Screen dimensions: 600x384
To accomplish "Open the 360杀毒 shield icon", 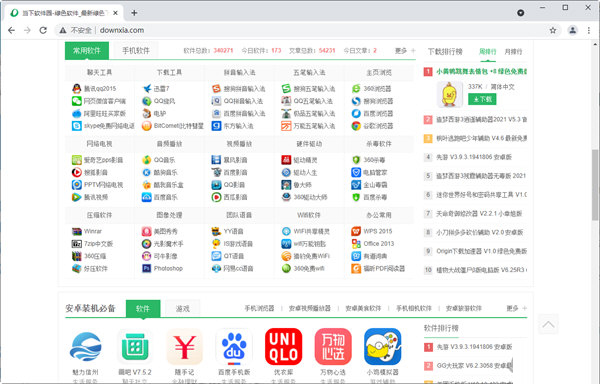I will tap(356, 160).
